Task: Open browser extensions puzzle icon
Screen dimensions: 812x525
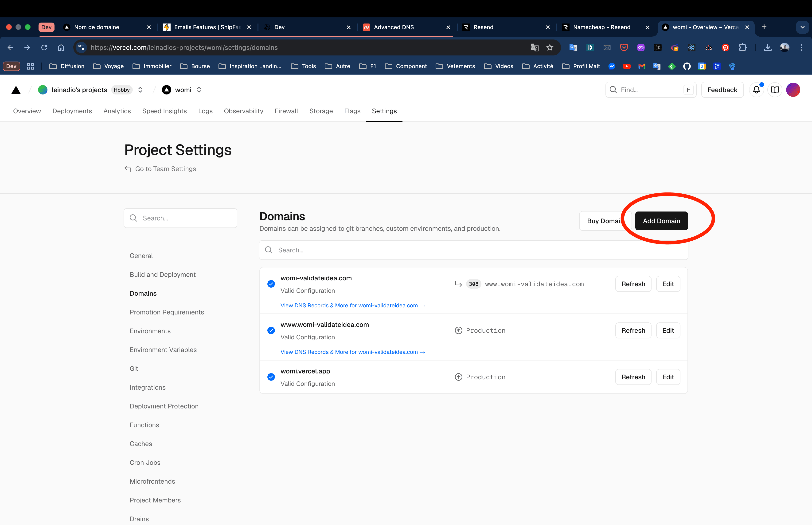Action: coord(742,48)
